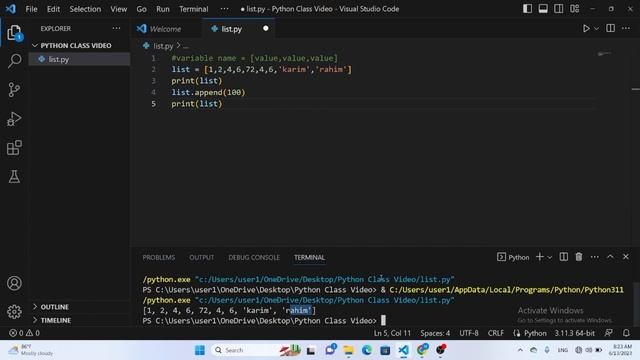The width and height of the screenshot is (640, 360).
Task: Toggle the Secondary Side Bar layout
Action: pos(558,9)
